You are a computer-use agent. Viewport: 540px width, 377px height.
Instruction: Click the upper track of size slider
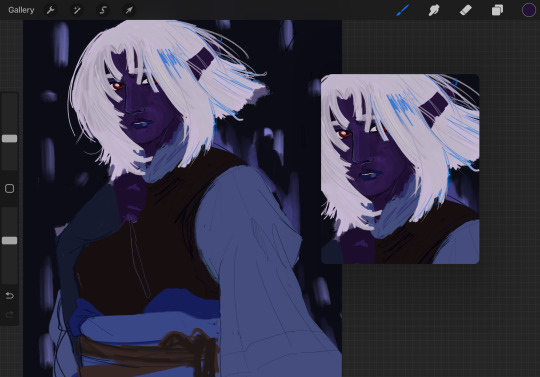pos(10,114)
